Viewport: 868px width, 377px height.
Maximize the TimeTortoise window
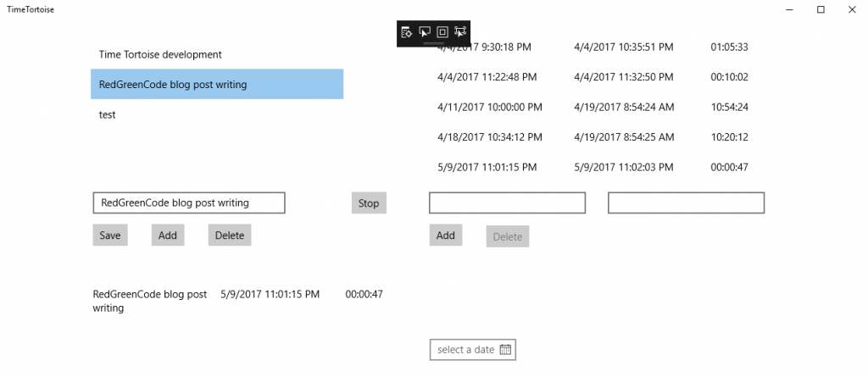(x=821, y=9)
